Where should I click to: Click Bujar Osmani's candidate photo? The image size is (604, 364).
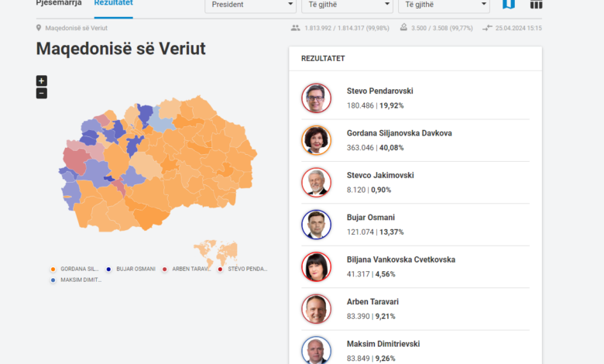pyautogui.click(x=316, y=225)
